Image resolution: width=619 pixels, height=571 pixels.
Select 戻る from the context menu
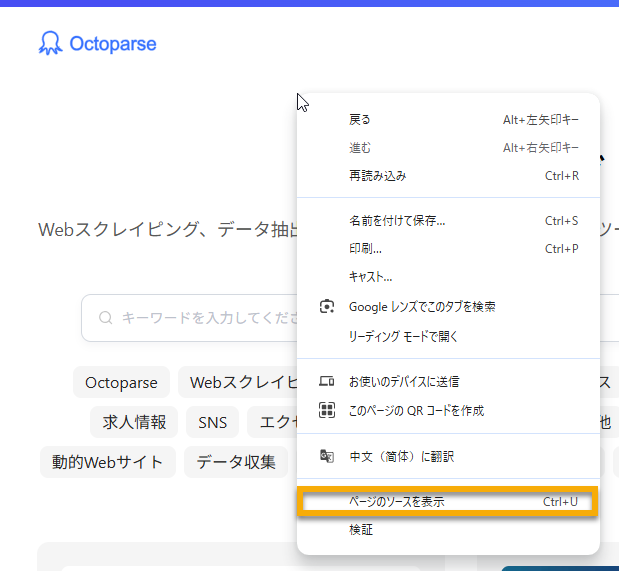click(x=360, y=120)
